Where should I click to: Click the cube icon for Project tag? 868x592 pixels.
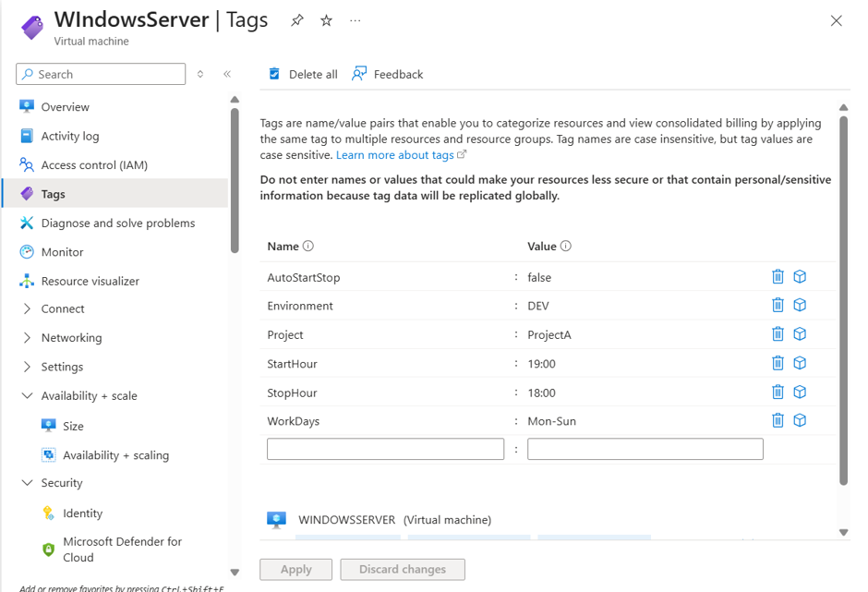[800, 334]
